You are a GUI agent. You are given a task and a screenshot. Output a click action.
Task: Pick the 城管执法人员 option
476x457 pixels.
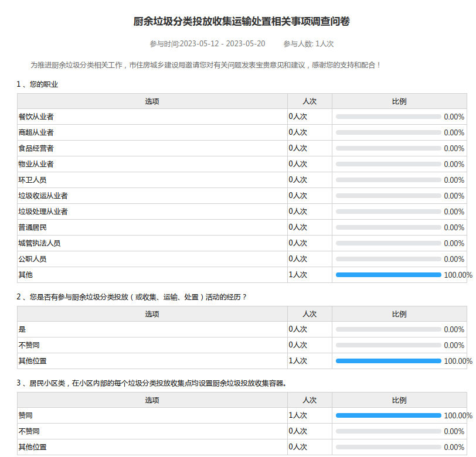40,243
